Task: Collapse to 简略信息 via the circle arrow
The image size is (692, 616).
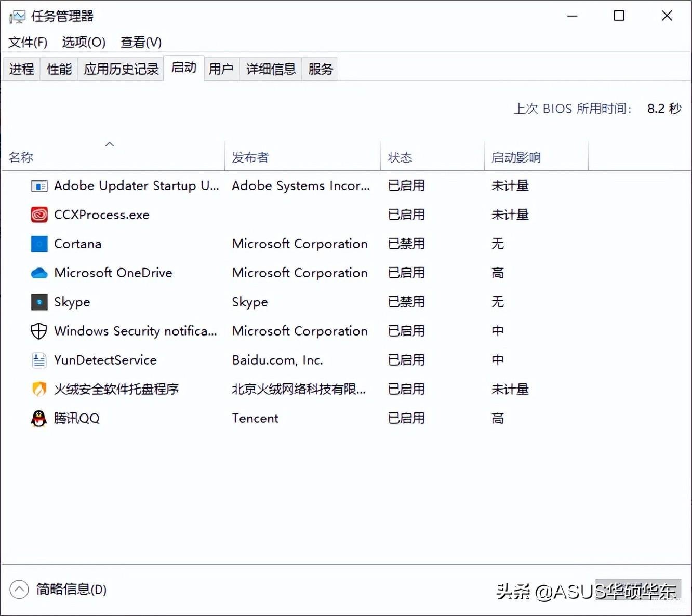Action: click(19, 590)
